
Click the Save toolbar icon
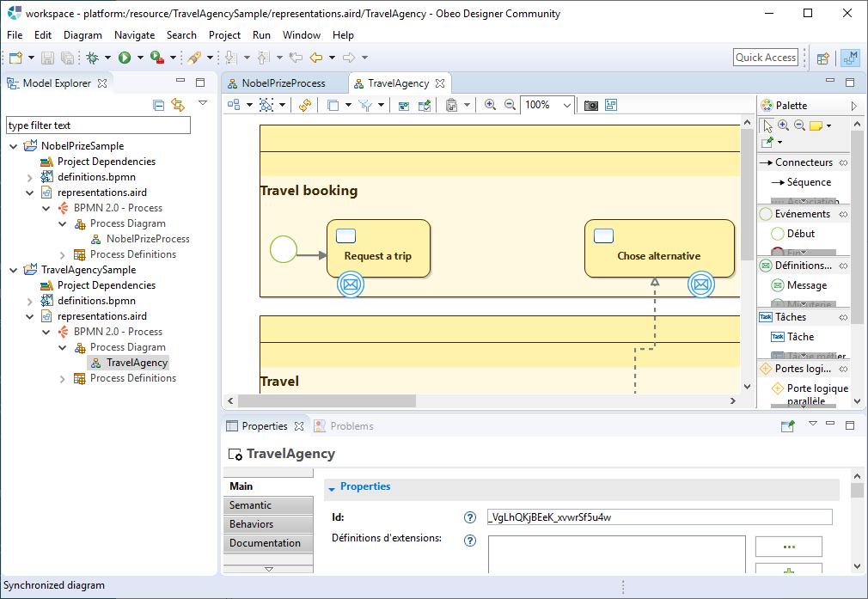pyautogui.click(x=47, y=58)
